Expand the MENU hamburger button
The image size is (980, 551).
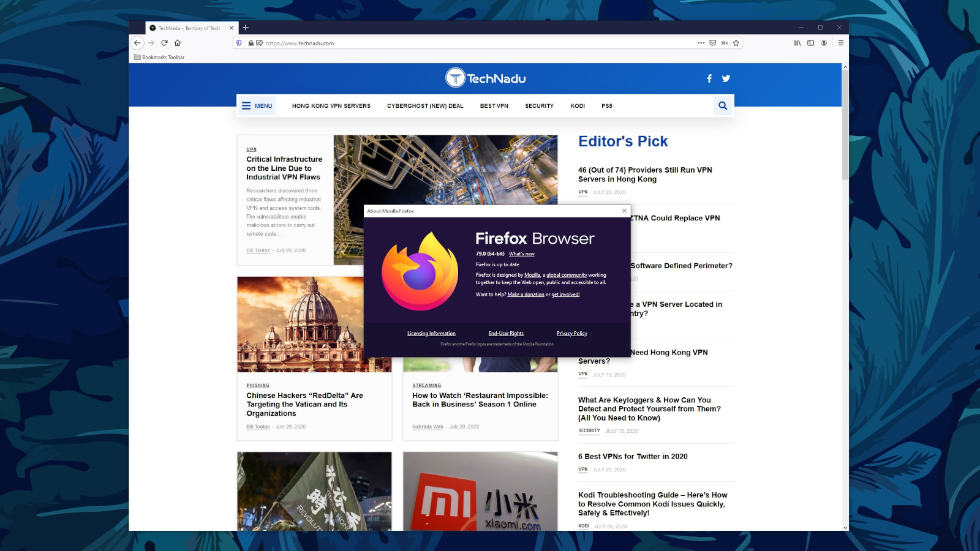[257, 106]
